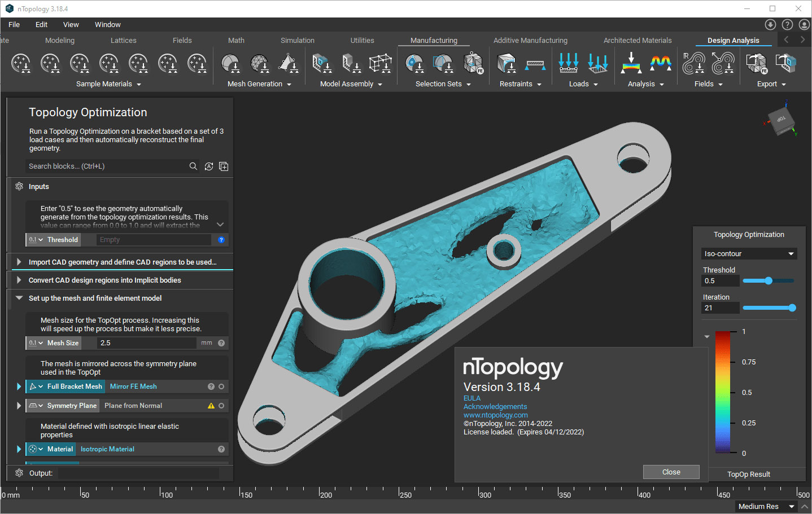Click the FE lattice Model Assembly icon

[x=381, y=63]
